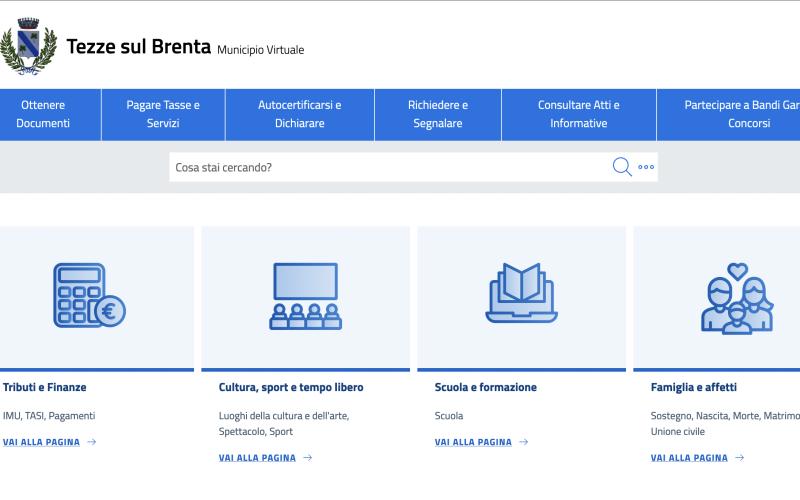Open the Famiglia e affetti heading
800x500 pixels.
(694, 387)
